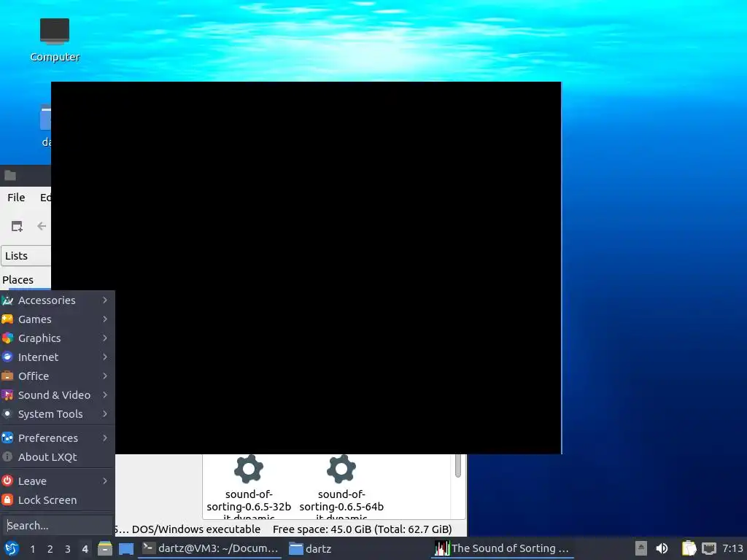
Task: Open the removable media tray icon
Action: (x=641, y=548)
